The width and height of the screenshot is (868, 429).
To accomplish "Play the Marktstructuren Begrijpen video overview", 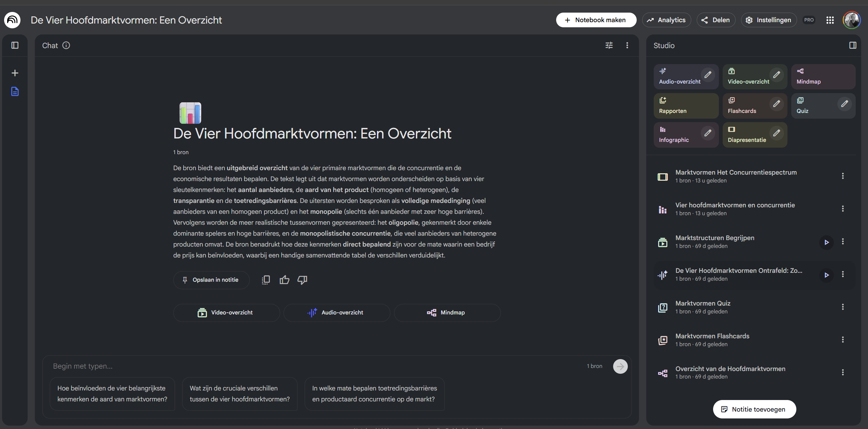I will (826, 242).
